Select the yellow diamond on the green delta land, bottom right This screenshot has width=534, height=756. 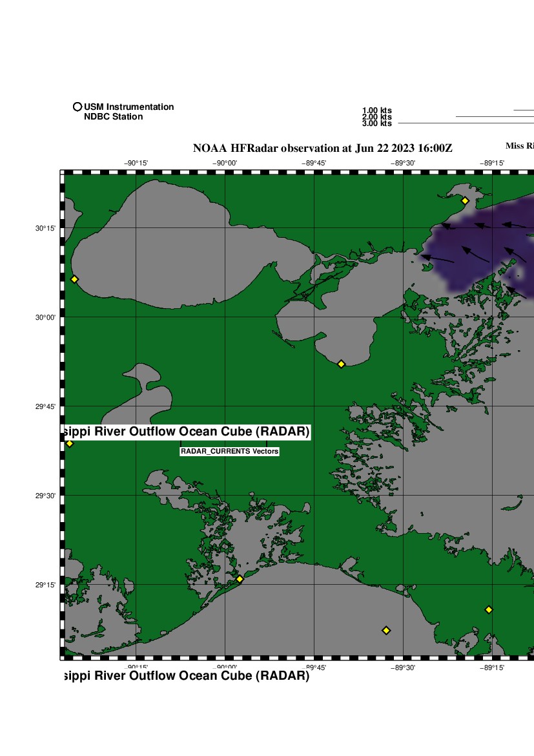pos(489,609)
